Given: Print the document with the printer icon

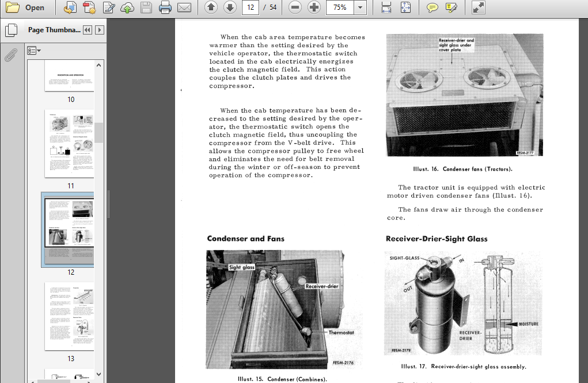Looking at the screenshot, I should click(x=165, y=7).
